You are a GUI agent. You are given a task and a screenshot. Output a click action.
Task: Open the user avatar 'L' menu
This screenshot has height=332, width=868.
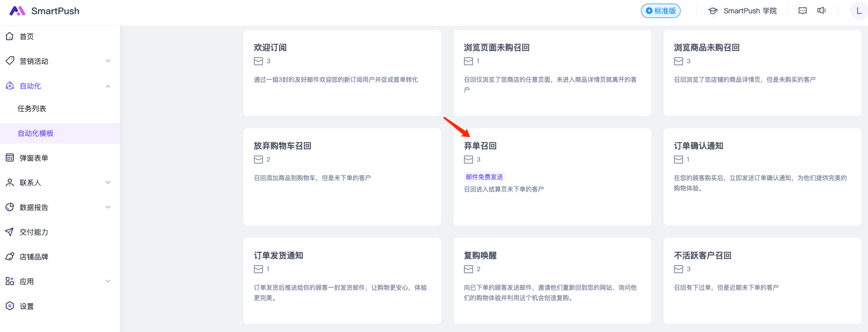click(859, 11)
